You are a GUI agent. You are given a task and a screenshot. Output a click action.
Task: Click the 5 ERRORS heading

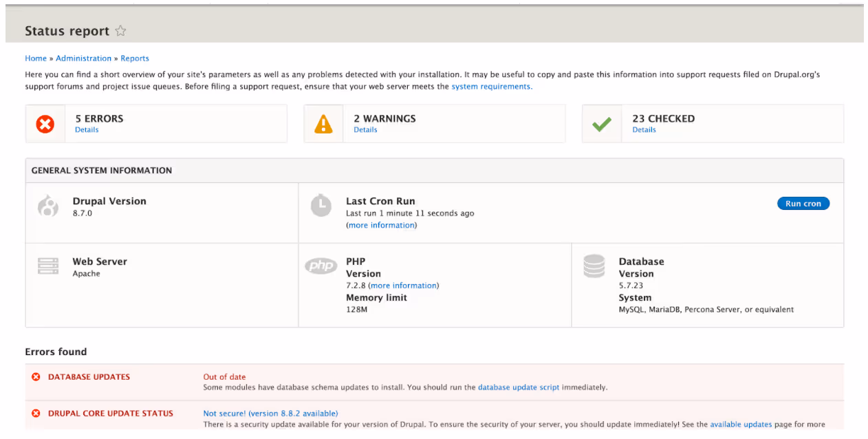point(99,118)
